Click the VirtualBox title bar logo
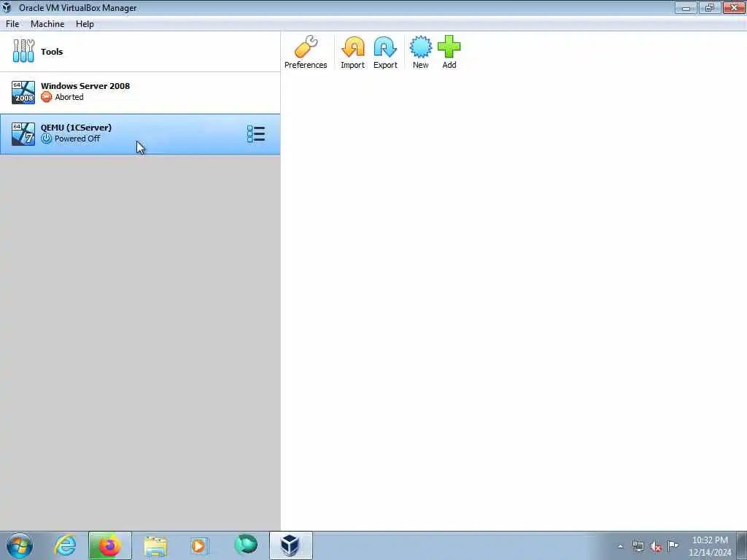The width and height of the screenshot is (747, 560). [7, 7]
